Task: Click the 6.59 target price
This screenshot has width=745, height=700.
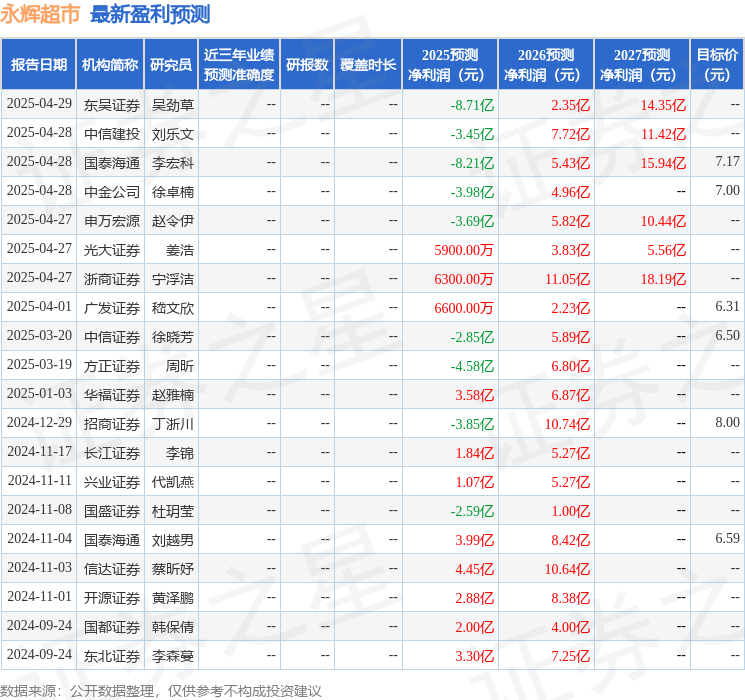Action: pos(727,538)
